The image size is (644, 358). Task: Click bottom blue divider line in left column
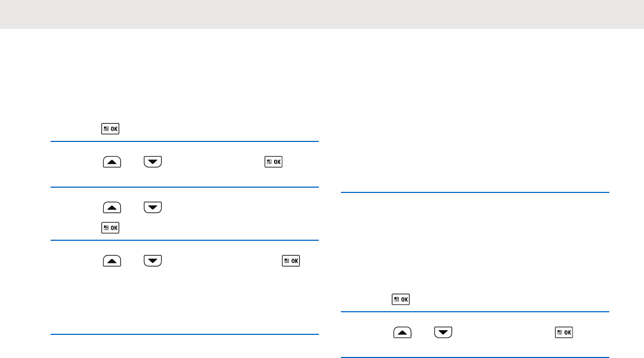tap(185, 334)
